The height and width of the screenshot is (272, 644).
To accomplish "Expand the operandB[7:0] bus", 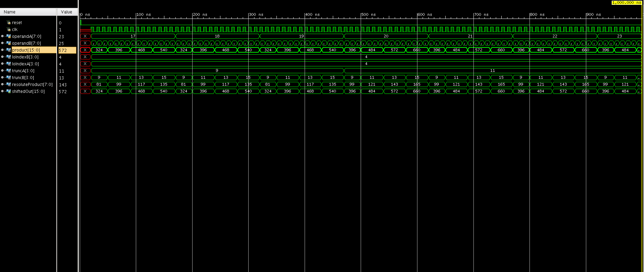I will coord(2,43).
